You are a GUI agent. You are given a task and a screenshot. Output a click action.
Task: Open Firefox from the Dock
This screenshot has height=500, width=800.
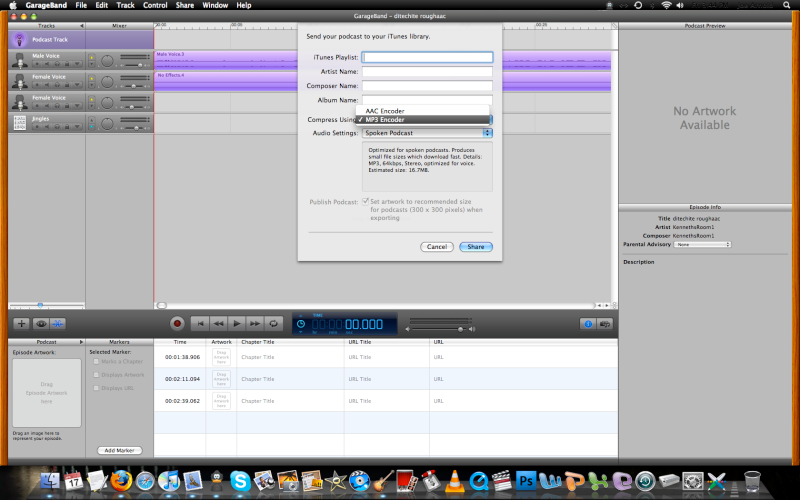pyautogui.click(x=121, y=481)
